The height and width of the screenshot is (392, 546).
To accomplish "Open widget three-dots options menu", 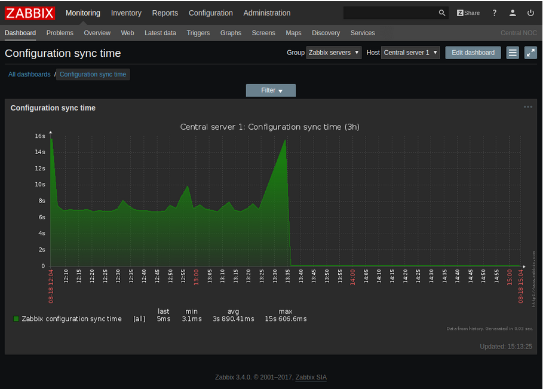I will pos(528,107).
